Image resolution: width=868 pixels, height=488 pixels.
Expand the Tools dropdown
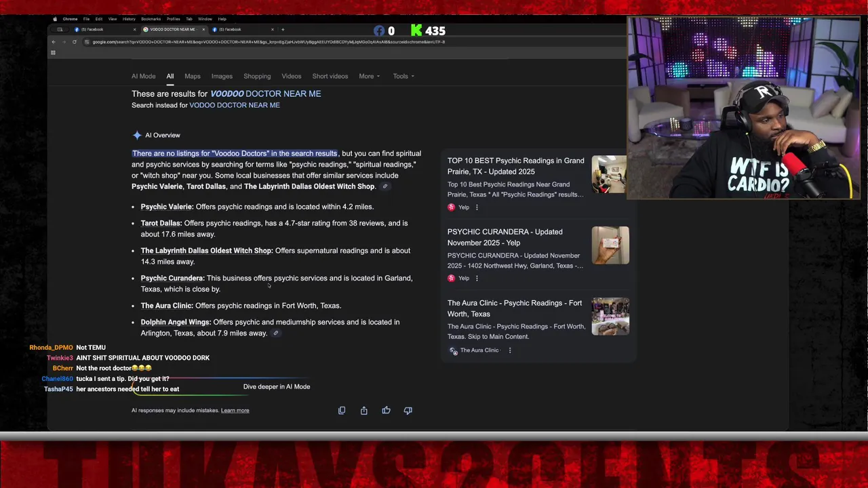point(403,76)
